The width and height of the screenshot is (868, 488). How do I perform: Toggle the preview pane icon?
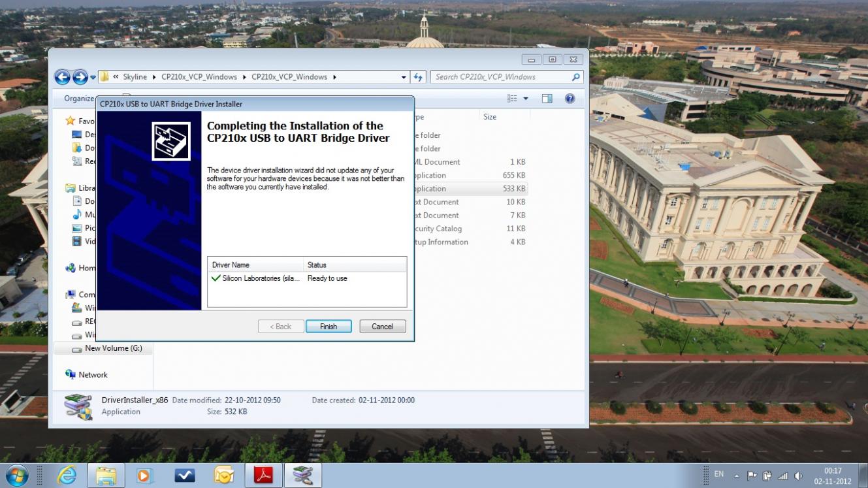point(547,99)
